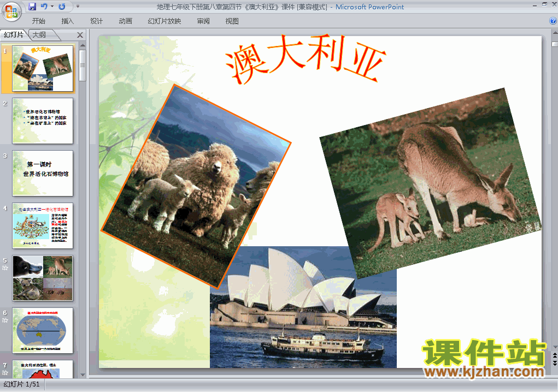The height and width of the screenshot is (392, 558).
Task: Select the Sydney Opera House photo
Action: tap(303, 307)
